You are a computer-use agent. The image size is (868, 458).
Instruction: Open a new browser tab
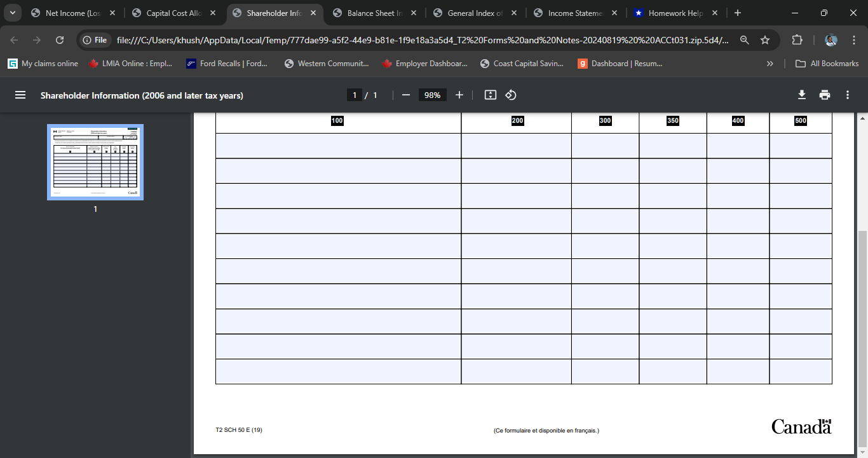click(x=738, y=13)
